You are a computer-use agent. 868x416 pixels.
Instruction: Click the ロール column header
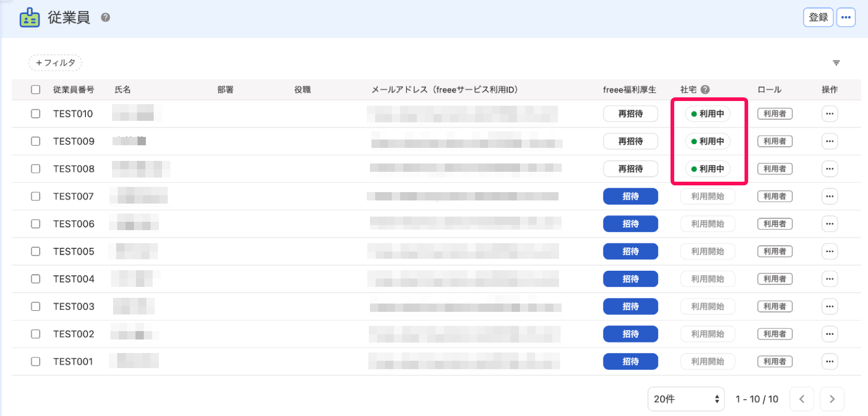[x=770, y=90]
